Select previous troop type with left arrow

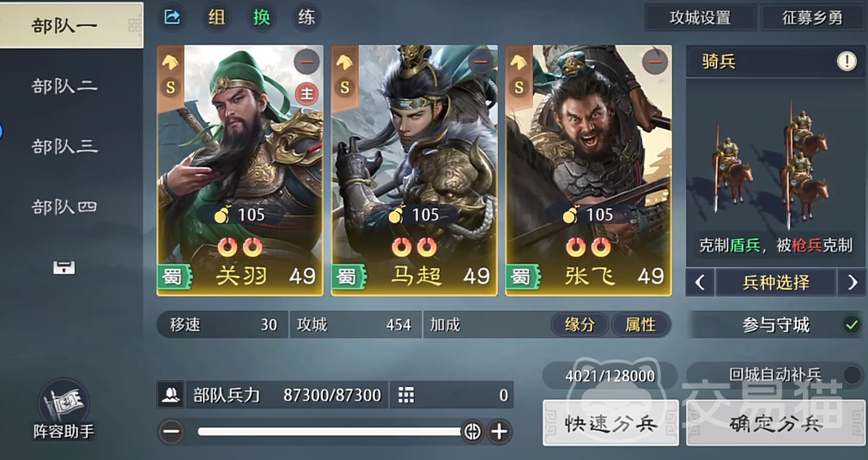point(700,283)
